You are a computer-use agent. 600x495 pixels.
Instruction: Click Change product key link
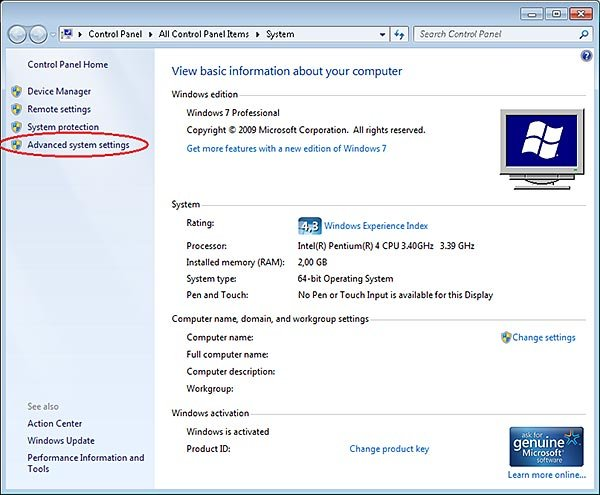pyautogui.click(x=389, y=449)
